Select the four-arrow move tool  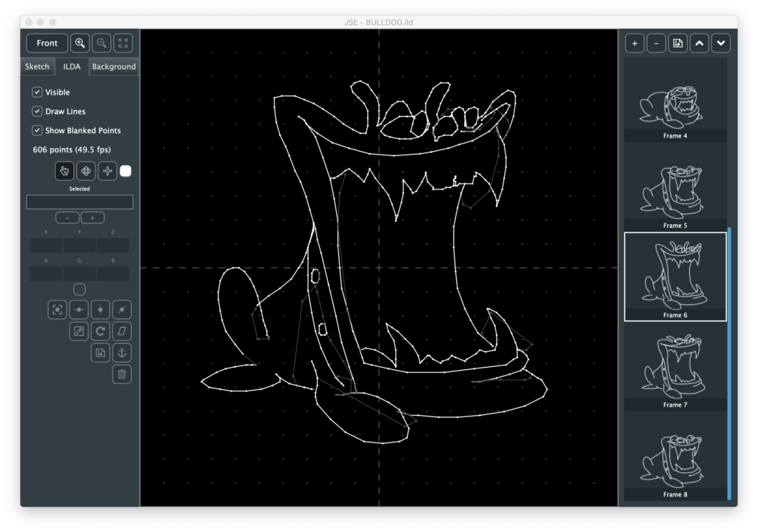[x=86, y=171]
